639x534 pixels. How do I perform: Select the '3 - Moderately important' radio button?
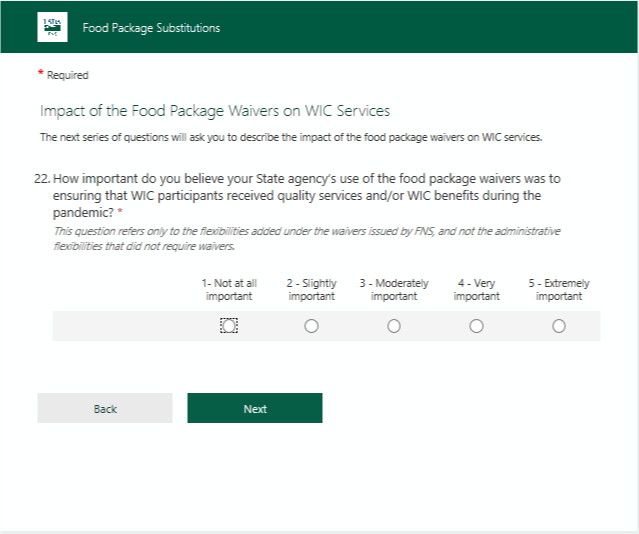click(394, 326)
